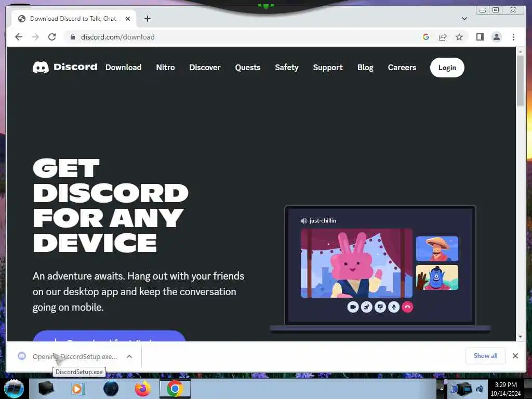The width and height of the screenshot is (532, 399).
Task: Expand the DiscordSetup.exe download options chevron
Action: pos(129,356)
